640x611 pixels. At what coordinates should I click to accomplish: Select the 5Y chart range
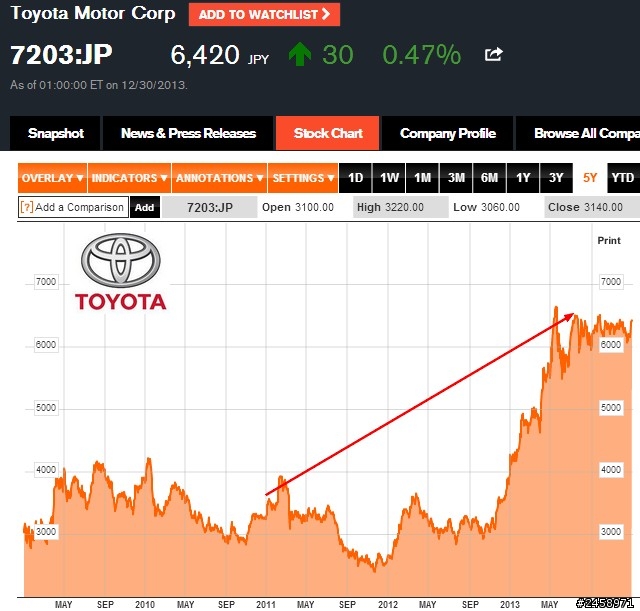[590, 178]
